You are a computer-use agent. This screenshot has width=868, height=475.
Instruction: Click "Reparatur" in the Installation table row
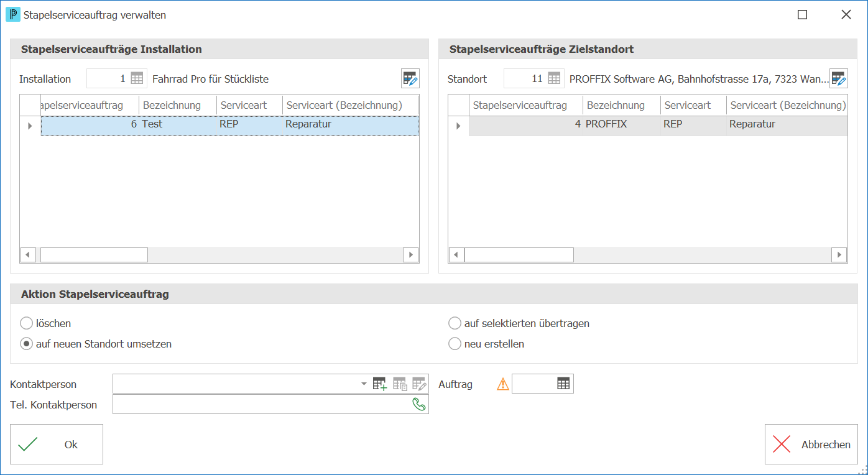tap(308, 124)
